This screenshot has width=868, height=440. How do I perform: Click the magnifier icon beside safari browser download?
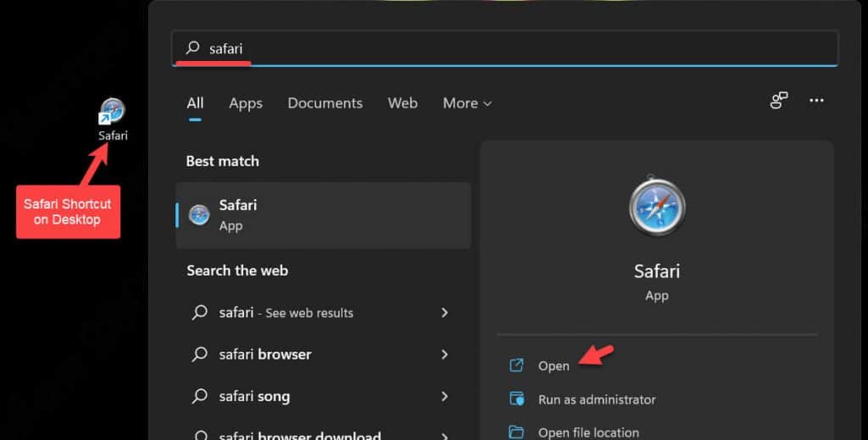pyautogui.click(x=199, y=435)
